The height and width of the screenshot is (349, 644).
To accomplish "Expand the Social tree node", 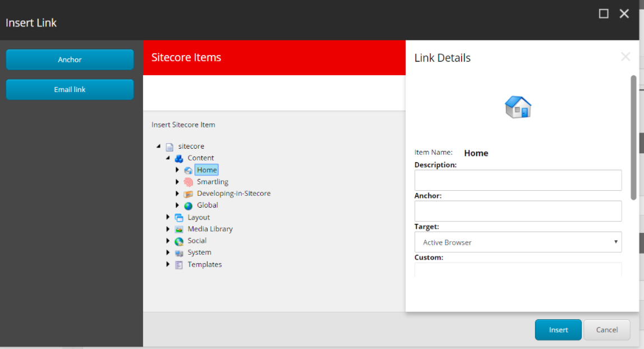I will 168,241.
